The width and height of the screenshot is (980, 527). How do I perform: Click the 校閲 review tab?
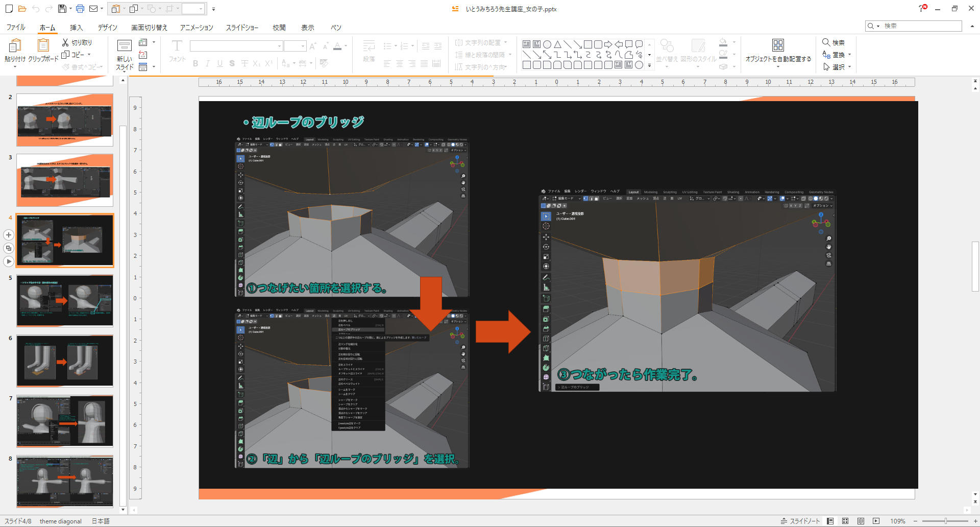pos(279,28)
